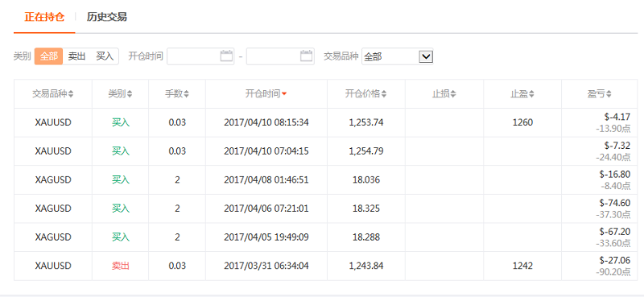644x297 pixels.
Task: Click profit value $-74.60
Action: pyautogui.click(x=615, y=204)
